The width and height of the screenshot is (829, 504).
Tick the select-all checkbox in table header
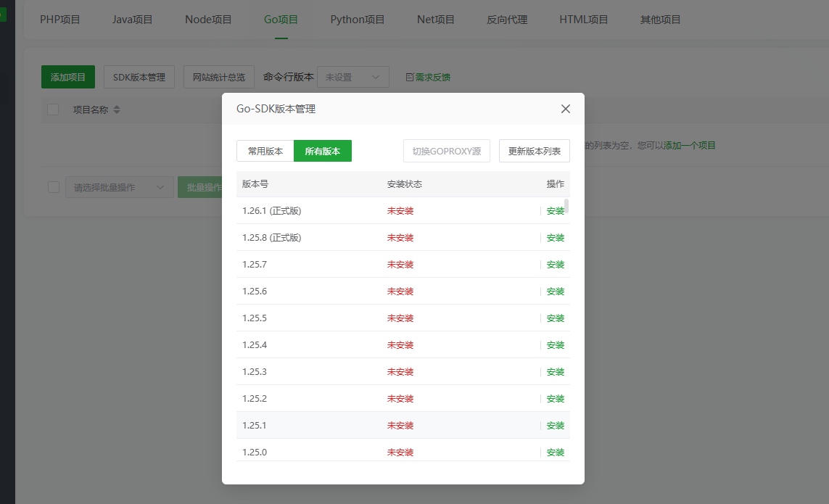(x=53, y=110)
